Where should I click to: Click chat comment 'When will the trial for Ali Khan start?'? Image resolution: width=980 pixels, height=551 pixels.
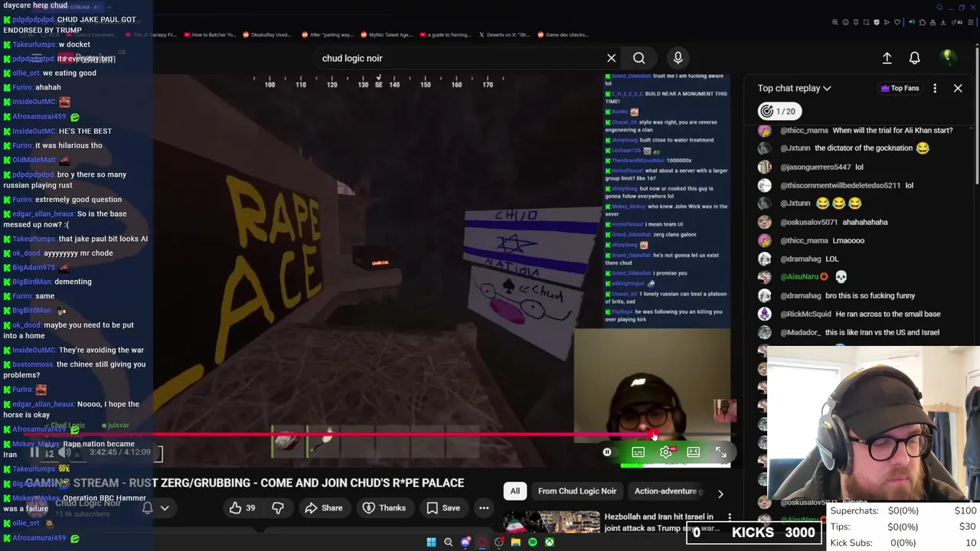[893, 130]
